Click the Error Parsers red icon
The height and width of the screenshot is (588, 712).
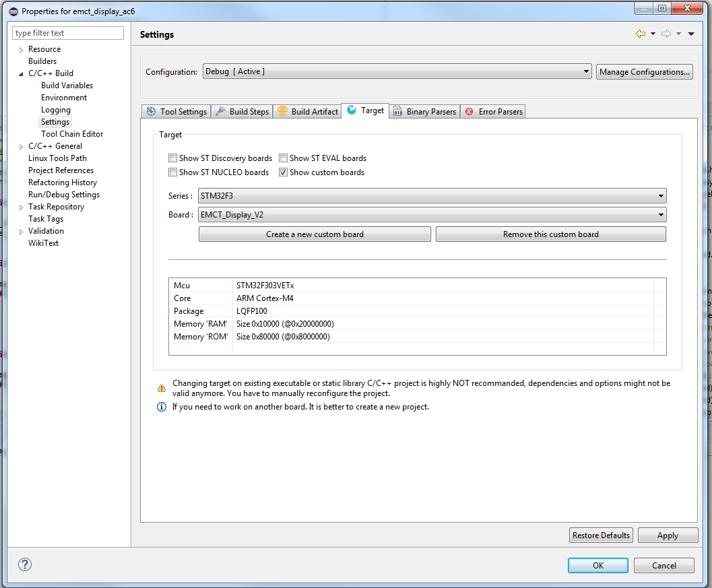470,112
